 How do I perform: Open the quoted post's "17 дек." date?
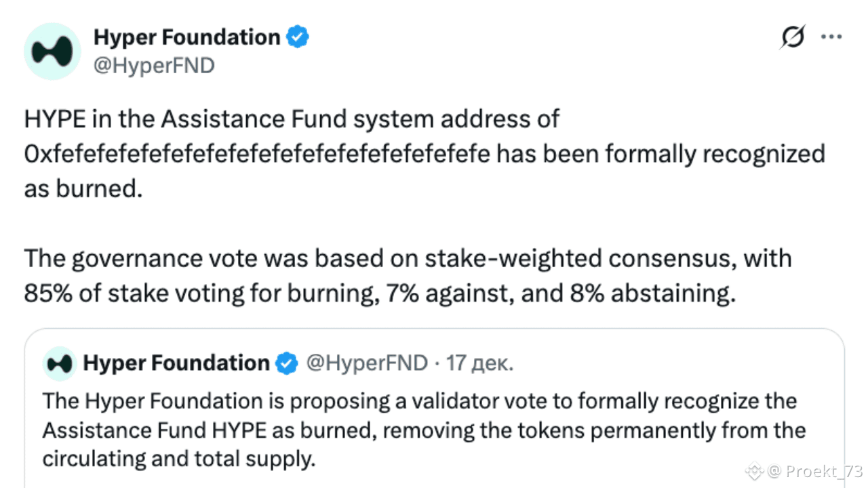(480, 364)
